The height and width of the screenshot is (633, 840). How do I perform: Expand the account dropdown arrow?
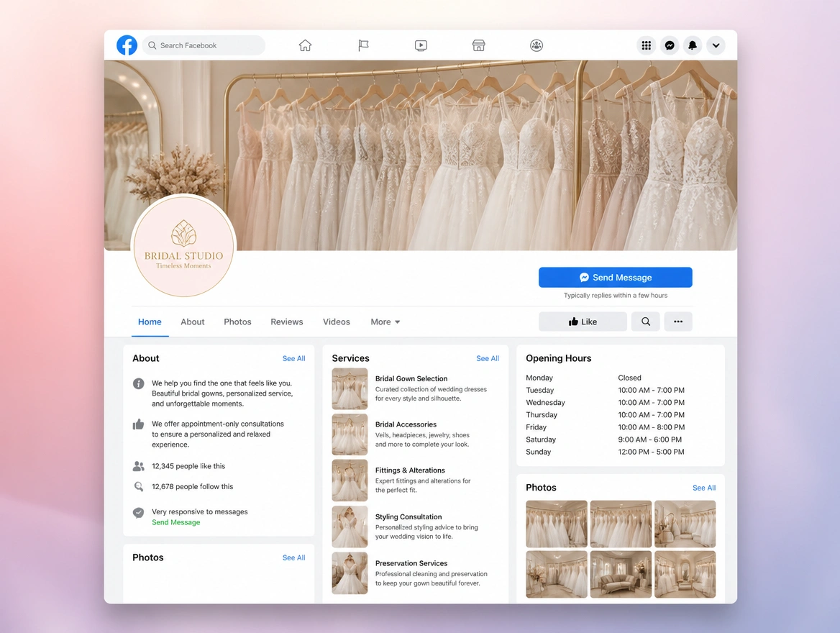(x=716, y=45)
